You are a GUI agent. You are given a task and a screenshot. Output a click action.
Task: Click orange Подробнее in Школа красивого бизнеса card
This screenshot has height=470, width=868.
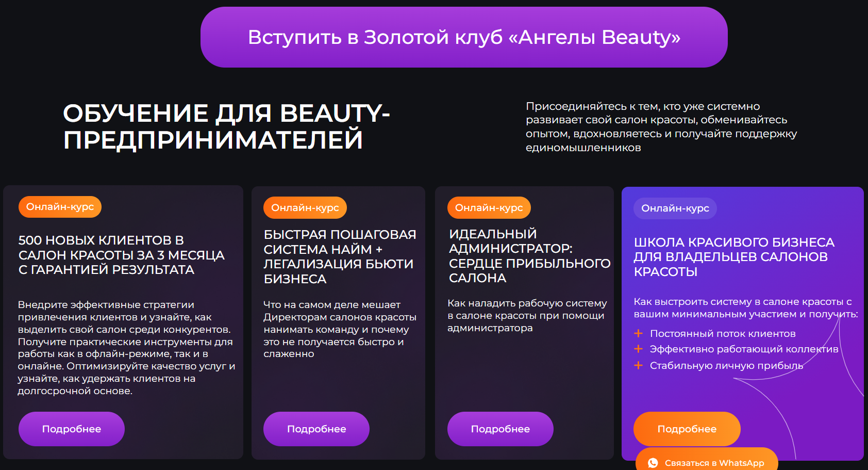coord(687,429)
